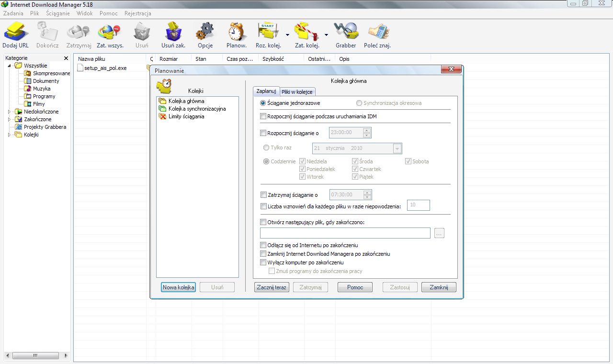Open the Zadania menu
This screenshot has height=364, width=613.
(13, 13)
